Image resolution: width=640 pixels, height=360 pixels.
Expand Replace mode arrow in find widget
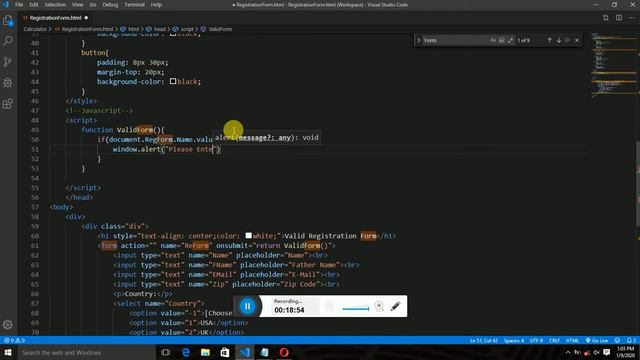[418, 40]
